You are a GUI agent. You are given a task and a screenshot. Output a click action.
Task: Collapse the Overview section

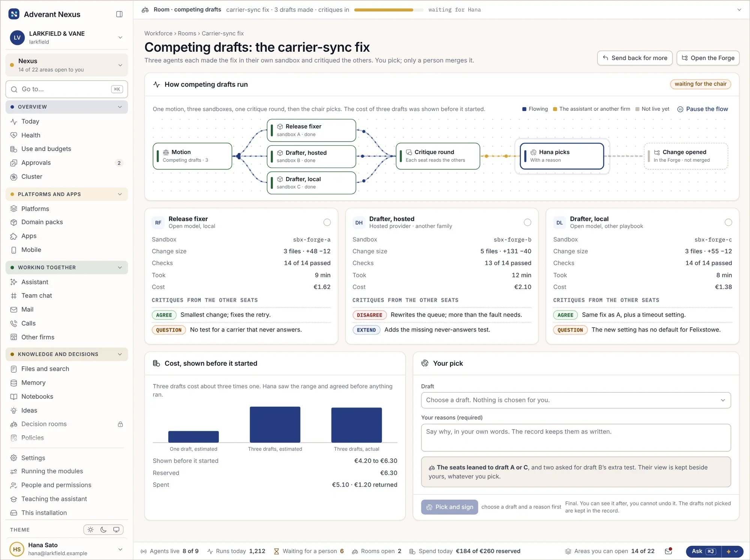pyautogui.click(x=67, y=107)
